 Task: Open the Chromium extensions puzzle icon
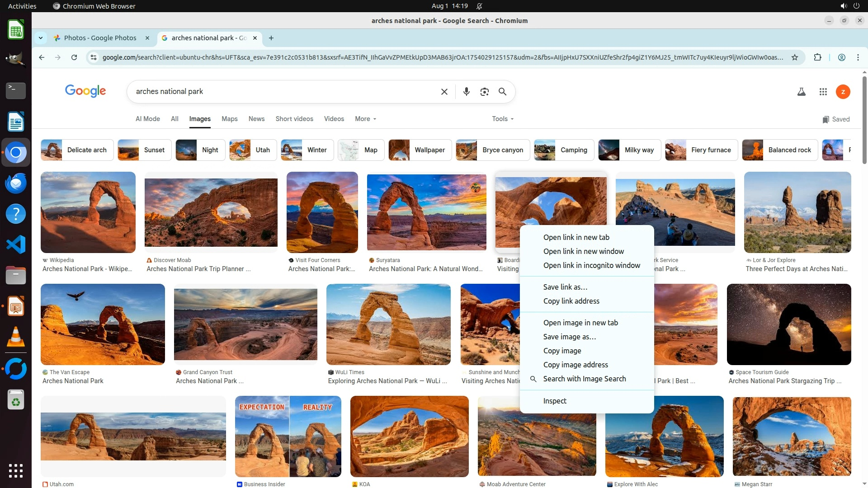[x=817, y=57]
